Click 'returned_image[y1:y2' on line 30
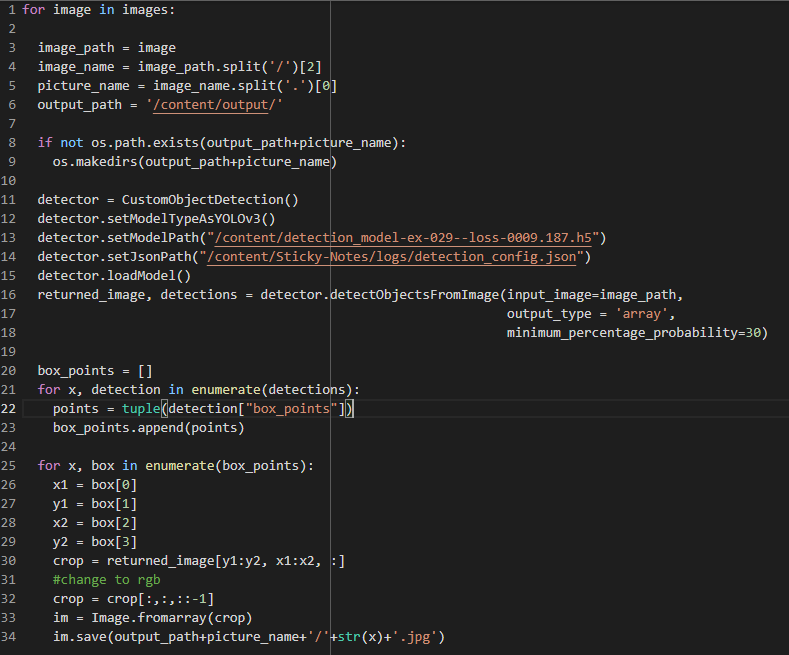This screenshot has height=655, width=789. click(184, 561)
